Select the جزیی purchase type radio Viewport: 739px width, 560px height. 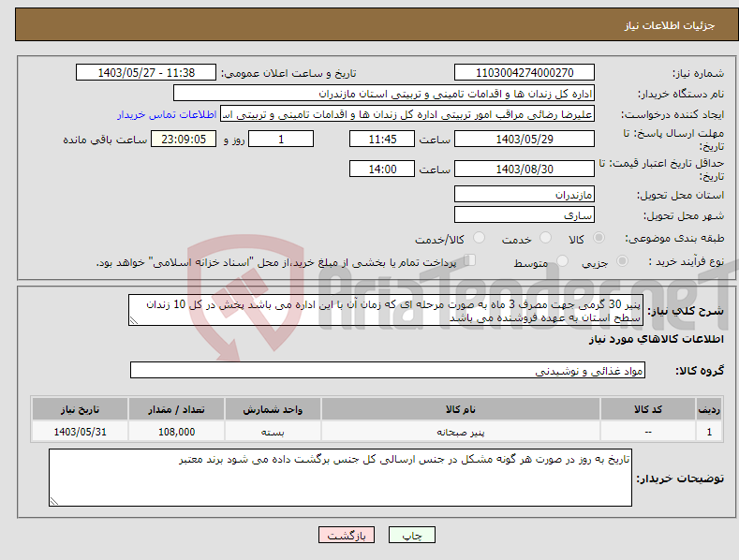[x=622, y=260]
